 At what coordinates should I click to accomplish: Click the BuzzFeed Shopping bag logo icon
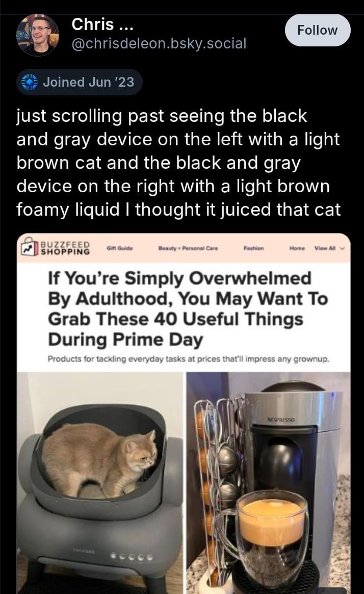[30, 247]
